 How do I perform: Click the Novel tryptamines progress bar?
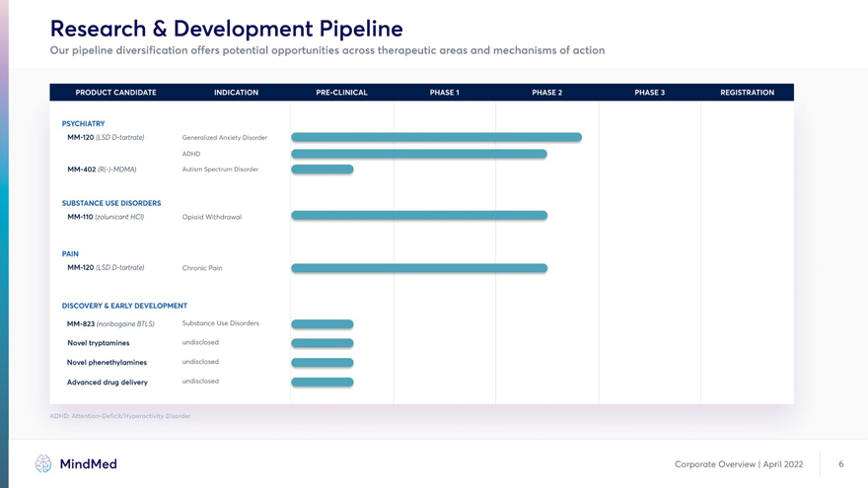322,343
